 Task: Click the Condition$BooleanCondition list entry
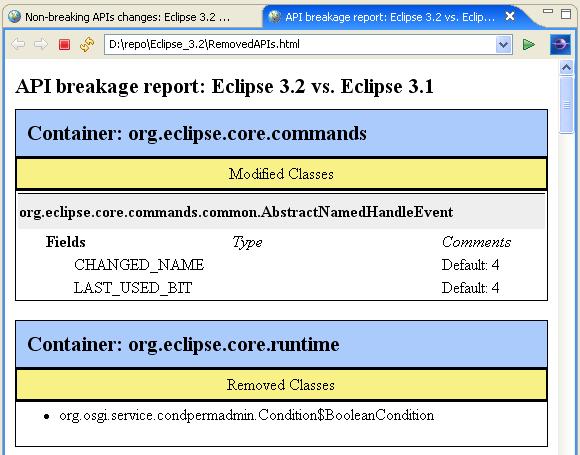[246, 415]
